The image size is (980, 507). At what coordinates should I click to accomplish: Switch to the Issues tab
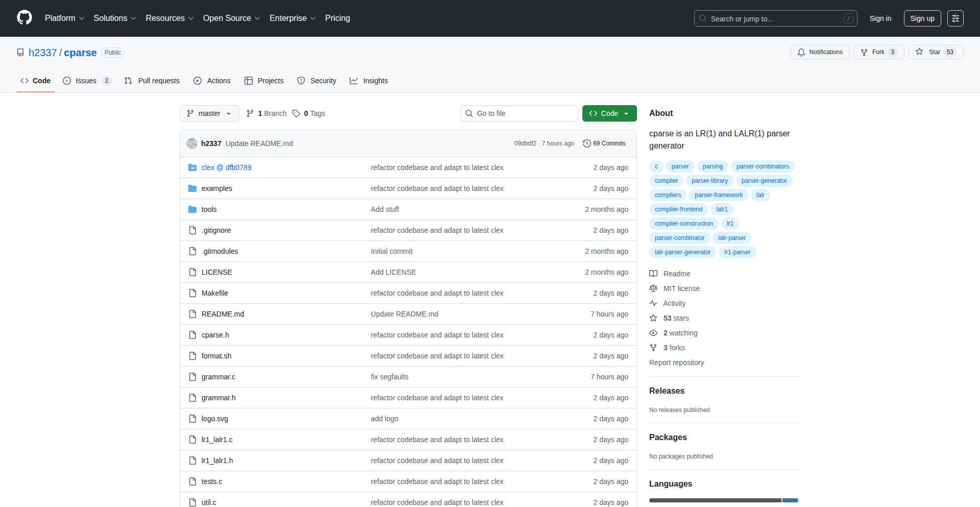[x=87, y=81]
